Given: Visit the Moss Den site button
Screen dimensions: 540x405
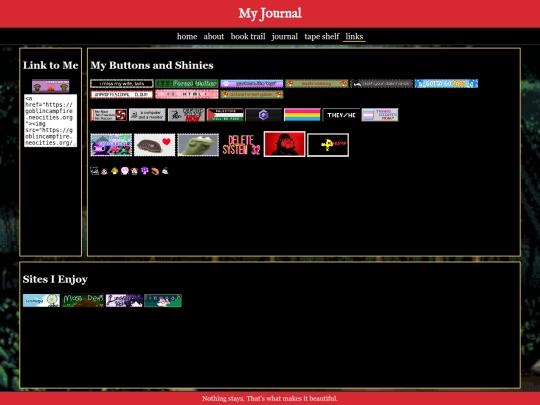Looking at the screenshot, I should (83, 300).
